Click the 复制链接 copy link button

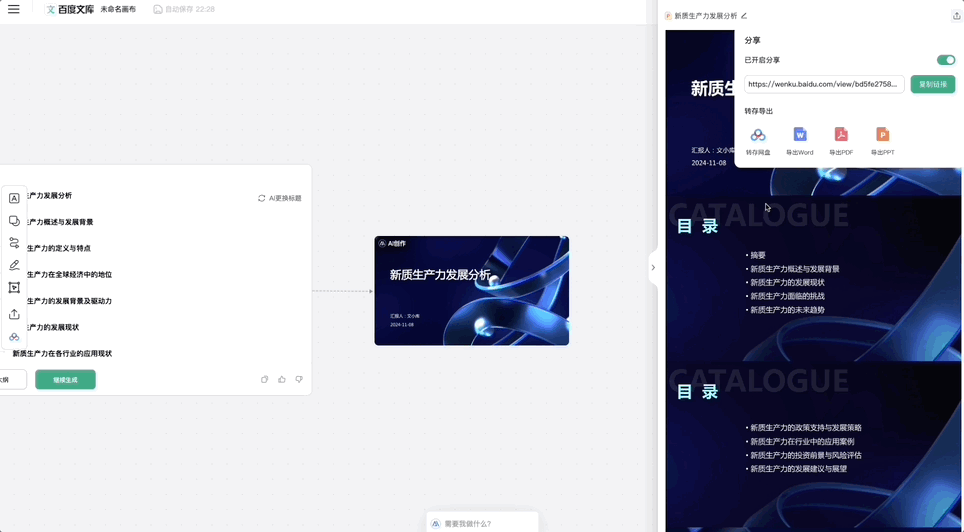click(x=932, y=85)
